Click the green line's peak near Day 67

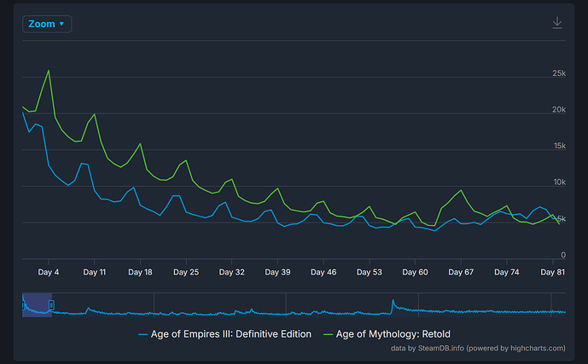click(461, 190)
